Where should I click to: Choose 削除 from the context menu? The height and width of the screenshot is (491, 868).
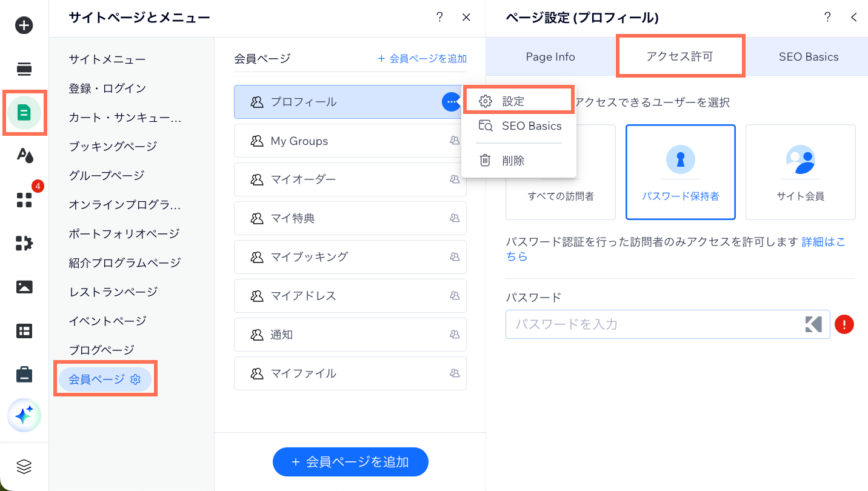[519, 160]
